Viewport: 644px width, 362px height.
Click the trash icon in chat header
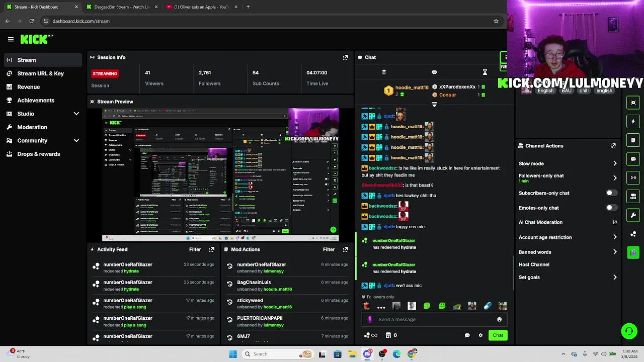(384, 72)
